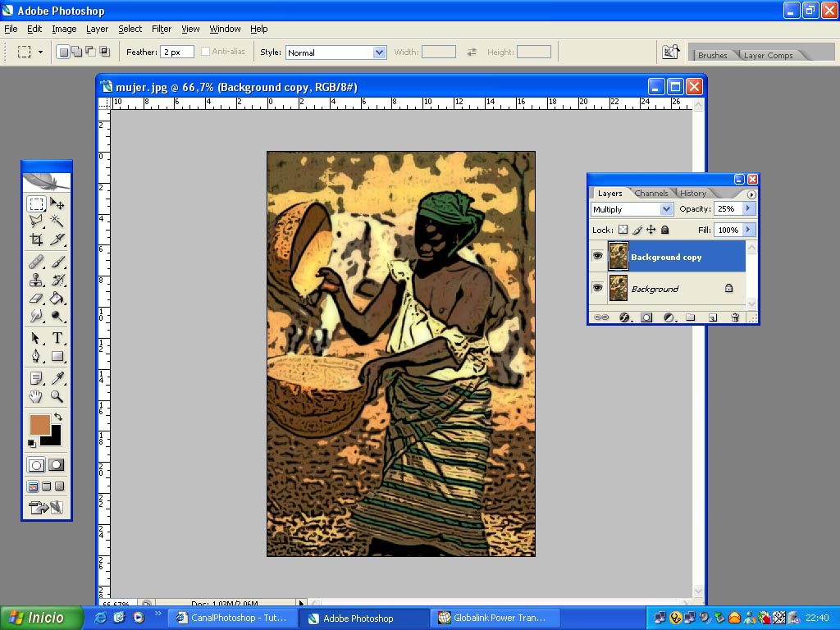Open the Filter menu
The image size is (840, 630).
point(162,29)
